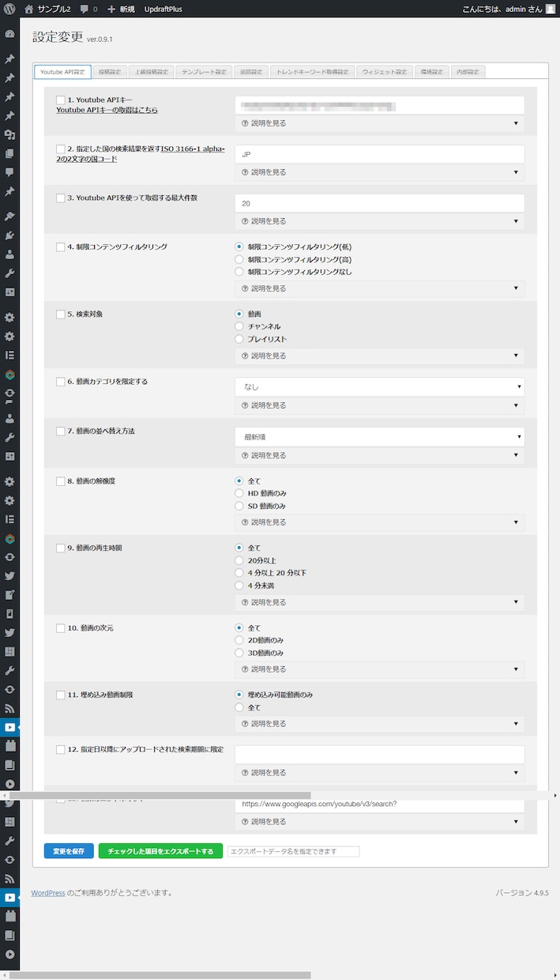Open the pencil-and-note sidebar icon
560x980 pixels.
pyautogui.click(x=9, y=594)
